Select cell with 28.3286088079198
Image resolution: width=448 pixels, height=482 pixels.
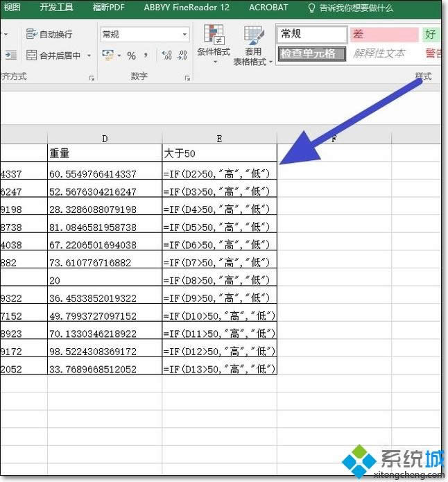(x=105, y=206)
